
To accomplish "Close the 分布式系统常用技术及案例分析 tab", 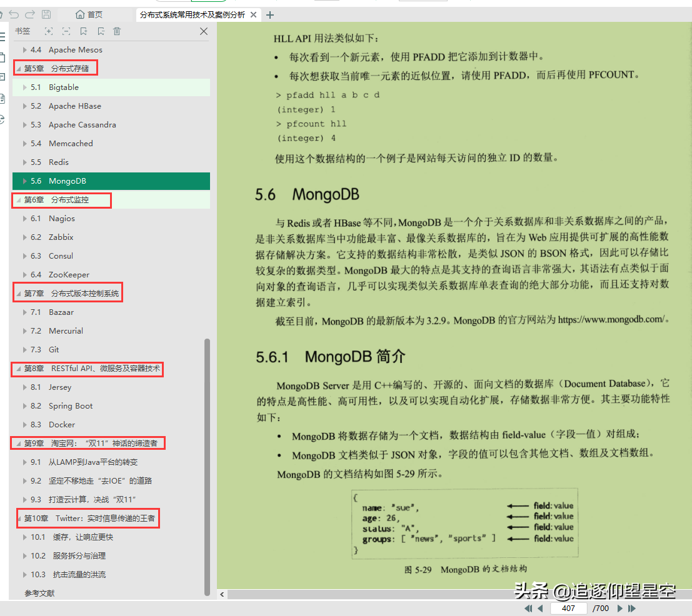I will coord(253,14).
